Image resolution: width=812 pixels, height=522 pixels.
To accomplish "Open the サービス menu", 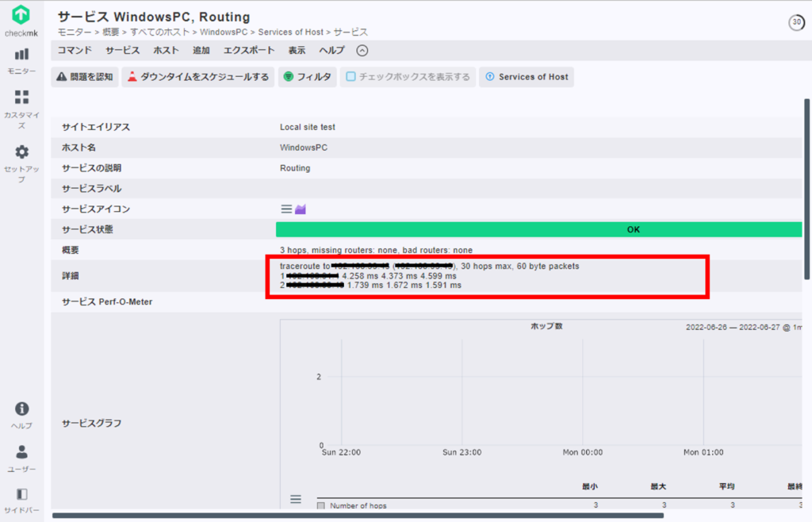I will 123,50.
